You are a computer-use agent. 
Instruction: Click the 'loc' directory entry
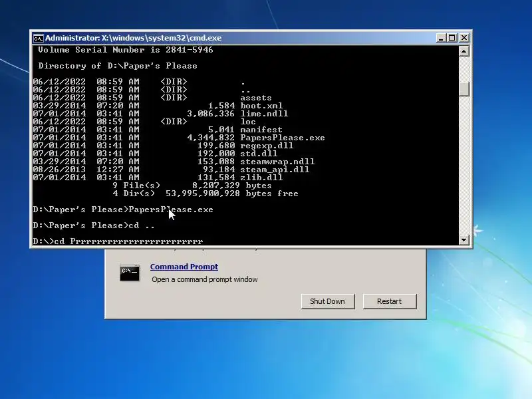(x=248, y=122)
